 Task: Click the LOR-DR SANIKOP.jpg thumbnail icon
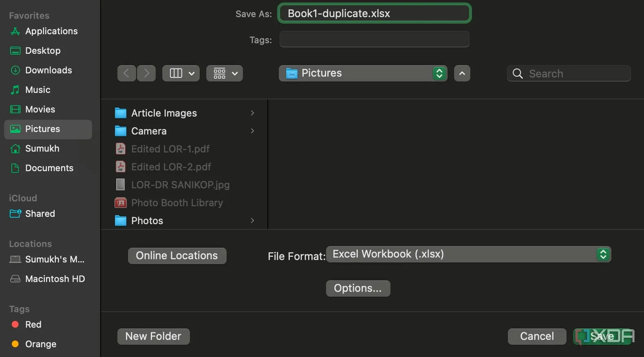click(121, 185)
